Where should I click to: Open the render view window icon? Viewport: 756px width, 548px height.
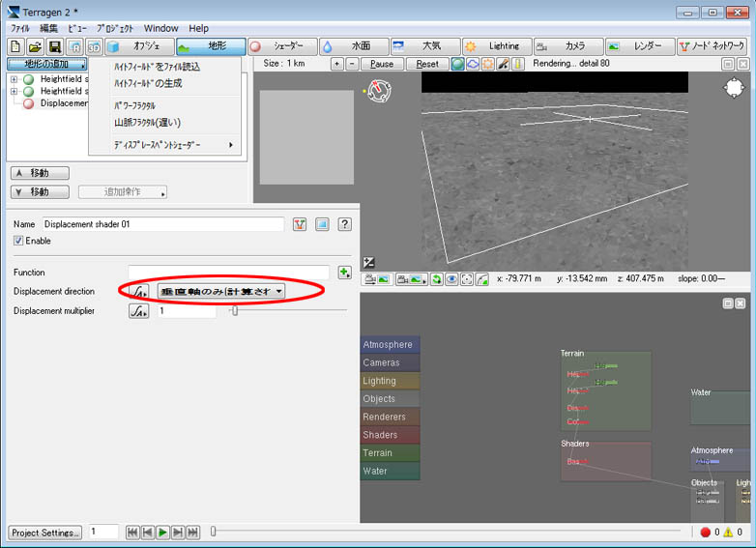[x=74, y=46]
